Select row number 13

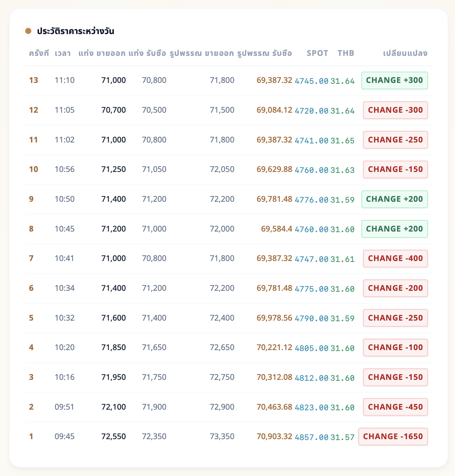33,80
